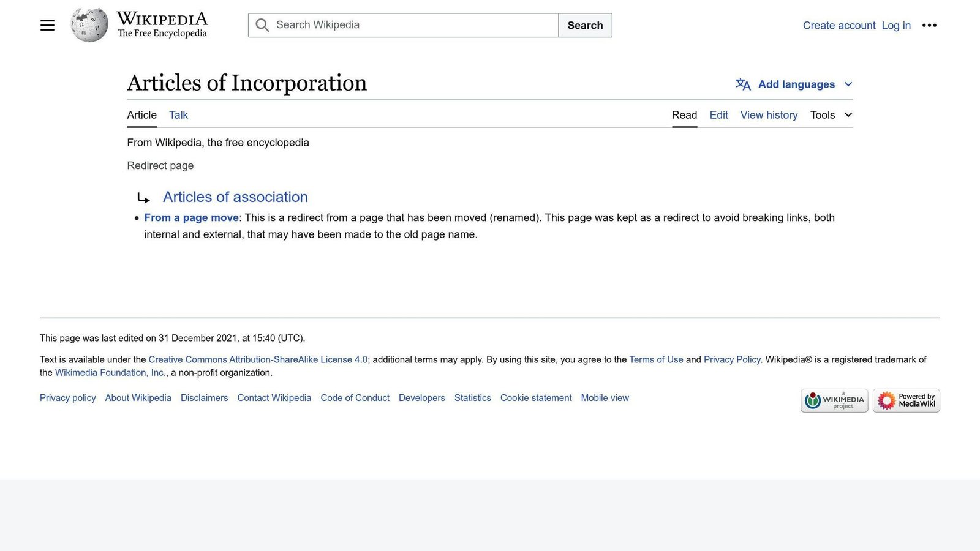Click the Redirect page subtitle text

[160, 165]
